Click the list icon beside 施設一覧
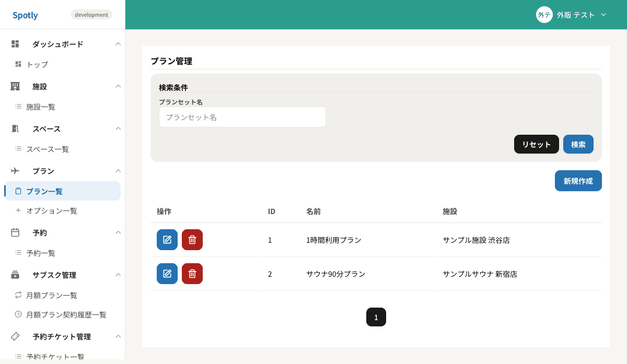The height and width of the screenshot is (364, 627). pyautogui.click(x=18, y=107)
